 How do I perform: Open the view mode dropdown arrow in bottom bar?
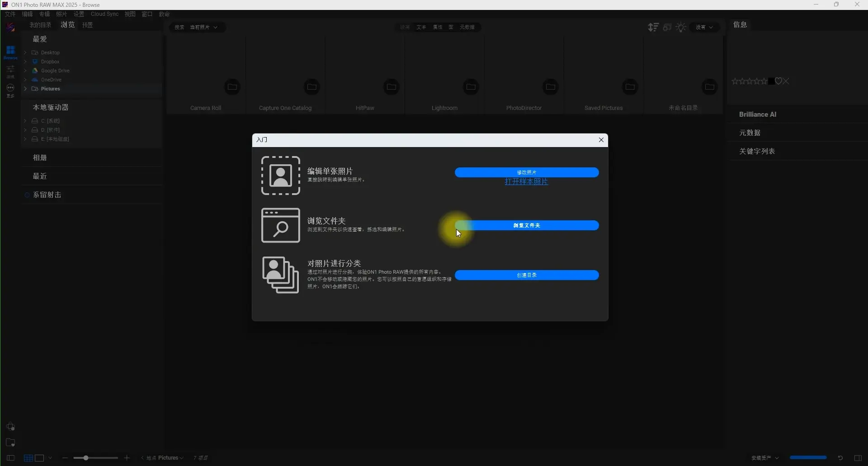tap(50, 458)
